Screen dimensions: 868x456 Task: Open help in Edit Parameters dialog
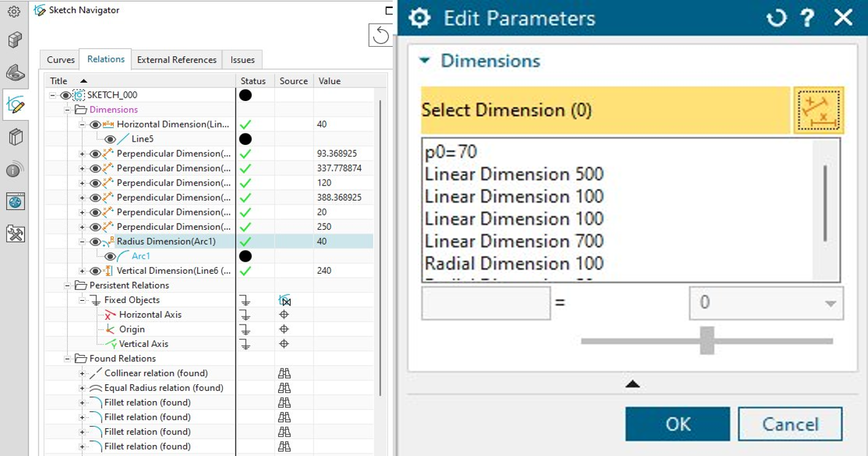click(x=807, y=18)
